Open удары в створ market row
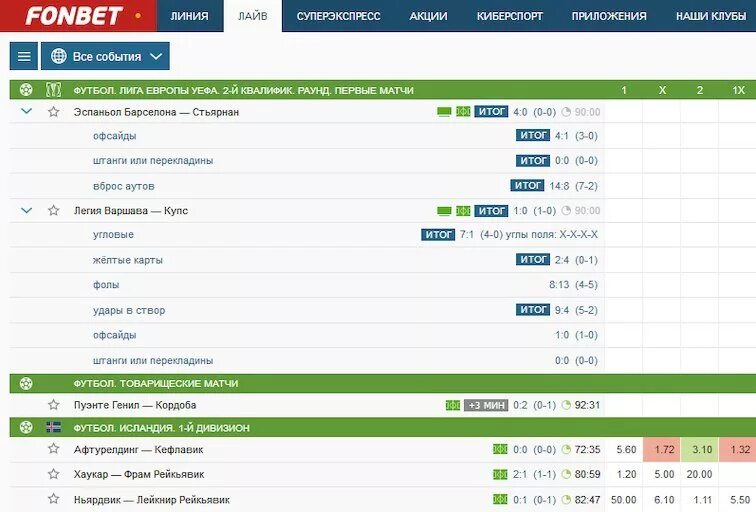The image size is (756, 512). 307,310
